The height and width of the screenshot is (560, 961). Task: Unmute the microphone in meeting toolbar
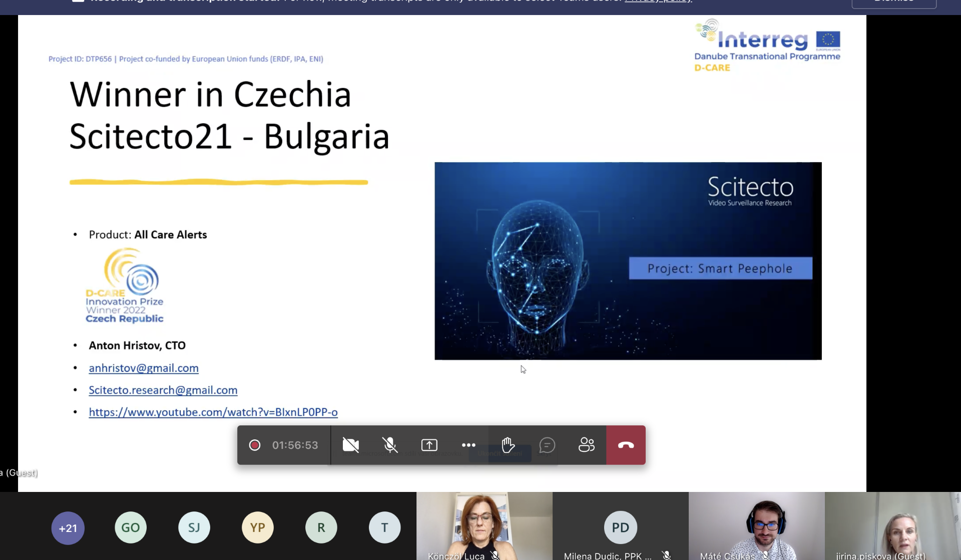point(390,445)
